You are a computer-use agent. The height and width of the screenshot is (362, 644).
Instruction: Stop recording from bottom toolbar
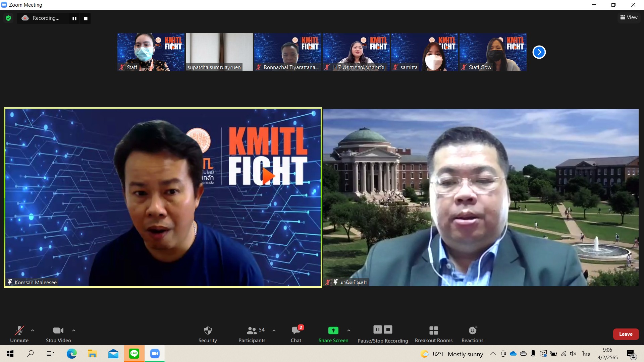coord(388,329)
